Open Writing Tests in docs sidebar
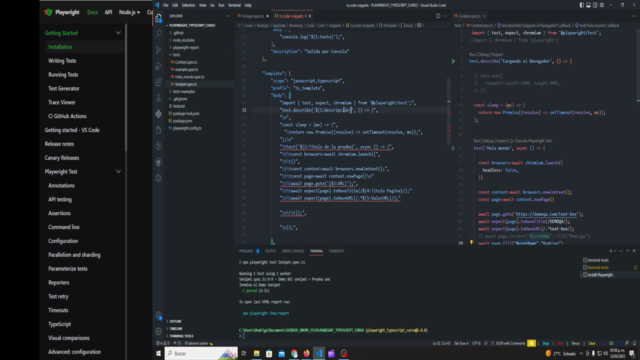This screenshot has width=640, height=360. (62, 61)
